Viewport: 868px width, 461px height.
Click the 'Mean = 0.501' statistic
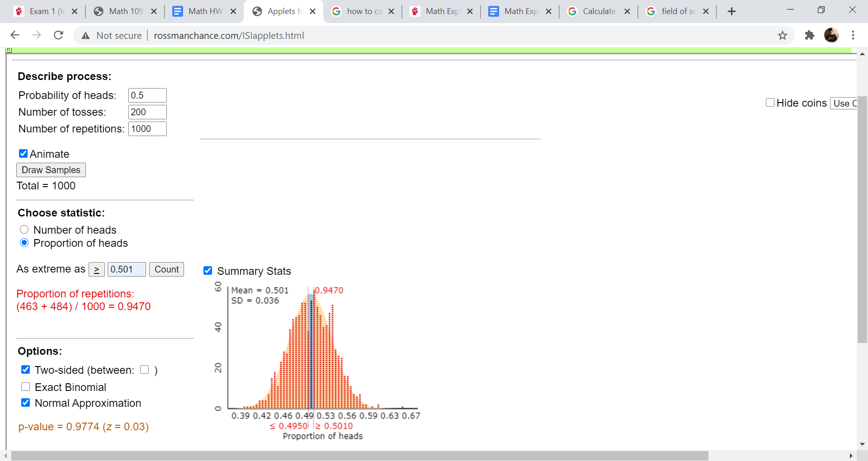(x=260, y=290)
